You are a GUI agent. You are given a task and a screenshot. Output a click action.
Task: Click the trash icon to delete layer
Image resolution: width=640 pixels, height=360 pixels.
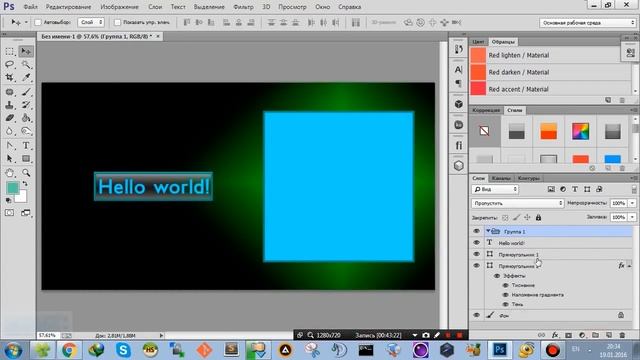tap(622, 335)
